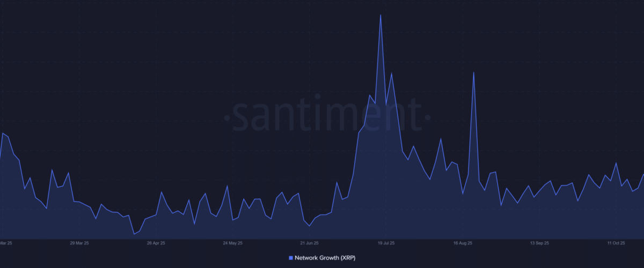Toggle the Network Growth (XRP) legend label
644x268 pixels.
(325, 258)
